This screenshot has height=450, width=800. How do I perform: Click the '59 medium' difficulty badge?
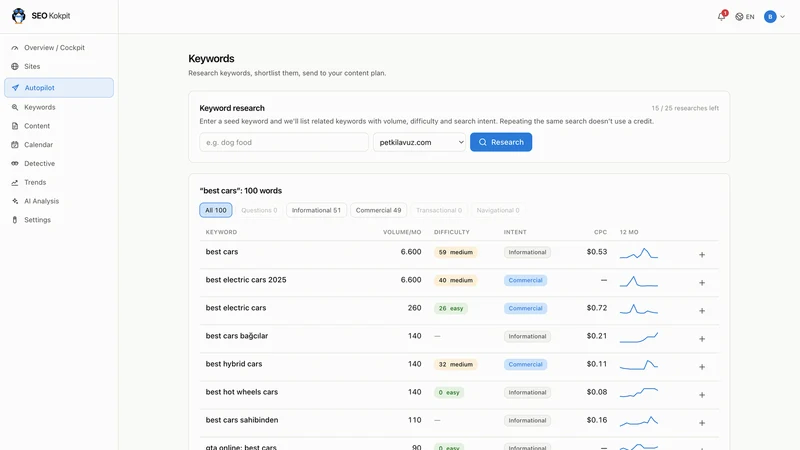point(456,252)
